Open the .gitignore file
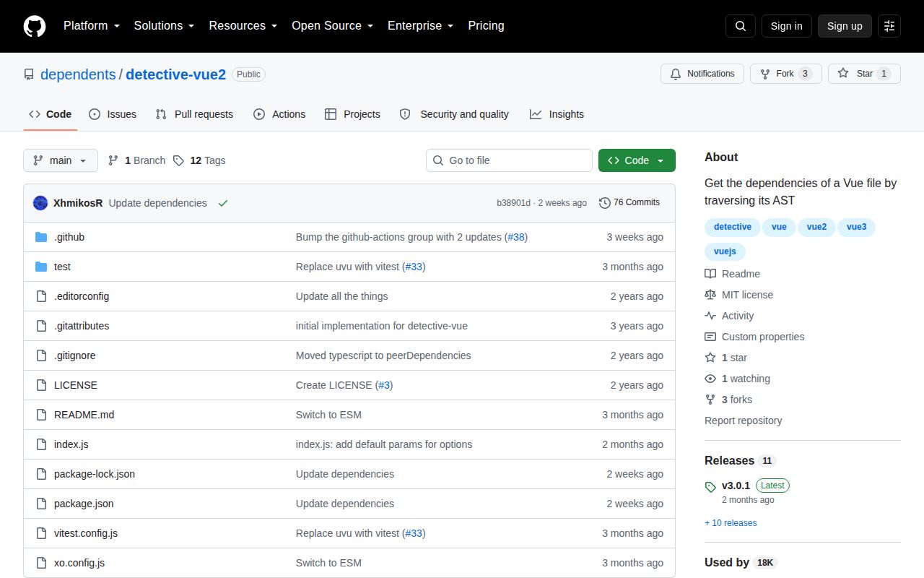Viewport: 924px width, 578px height. [75, 355]
